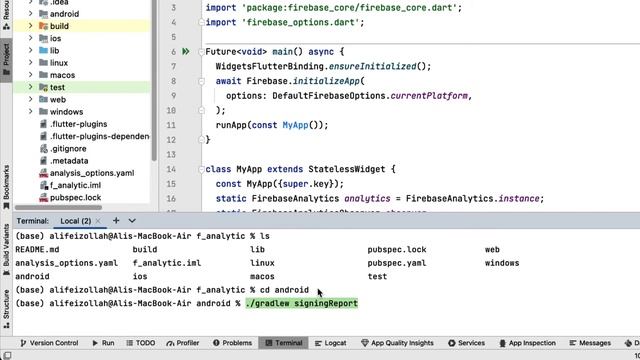Open the Bookmarks side panel
This screenshot has width=640, height=360.
point(6,187)
